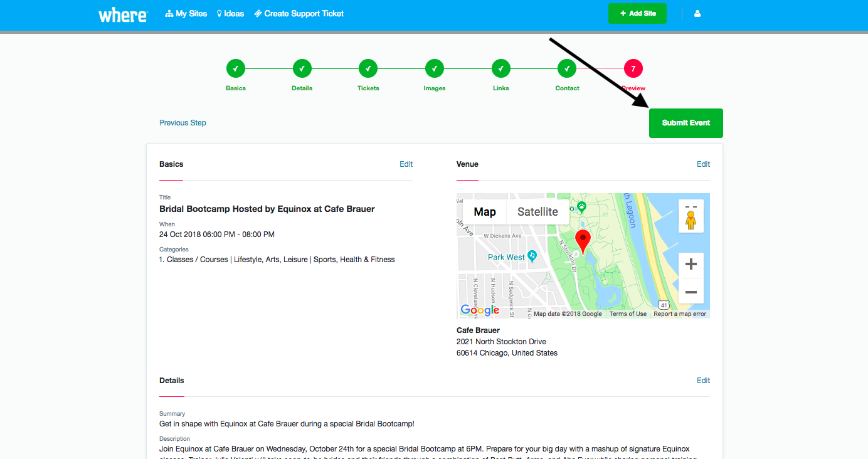This screenshot has height=459, width=868.
Task: Go to the Details step circle
Action: pyautogui.click(x=302, y=68)
